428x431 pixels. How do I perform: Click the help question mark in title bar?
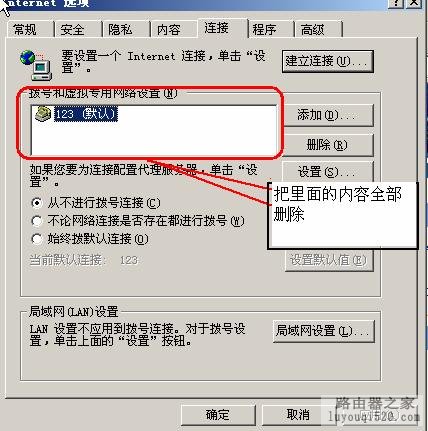(397, 3)
